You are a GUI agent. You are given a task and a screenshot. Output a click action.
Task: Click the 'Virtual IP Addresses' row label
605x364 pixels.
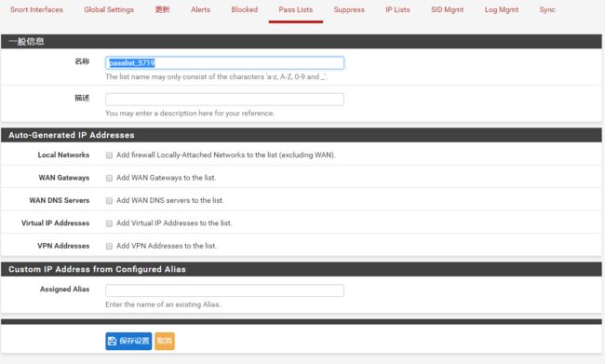(x=55, y=223)
